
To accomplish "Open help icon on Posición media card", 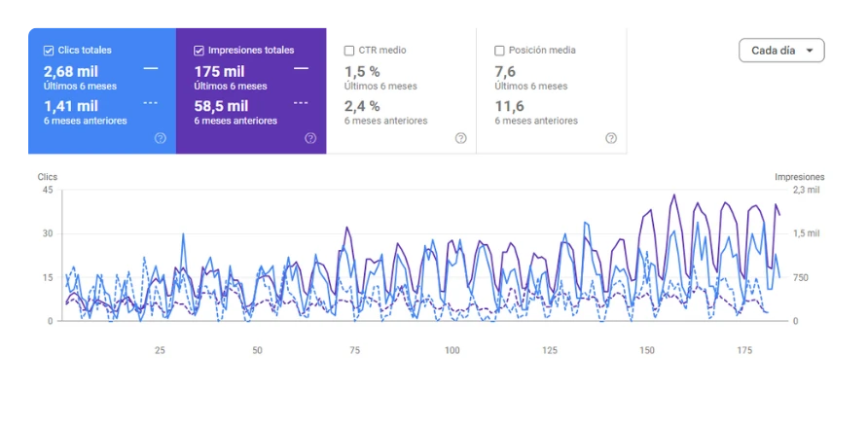I will (x=611, y=138).
